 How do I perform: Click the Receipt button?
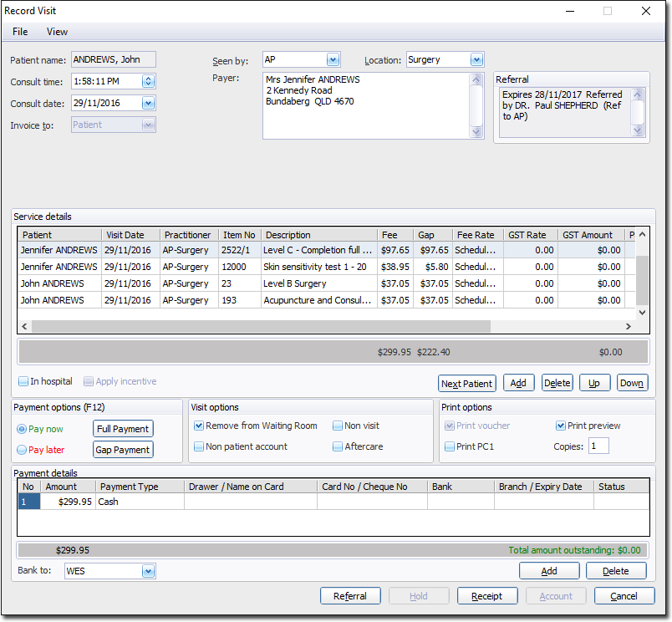pyautogui.click(x=486, y=596)
